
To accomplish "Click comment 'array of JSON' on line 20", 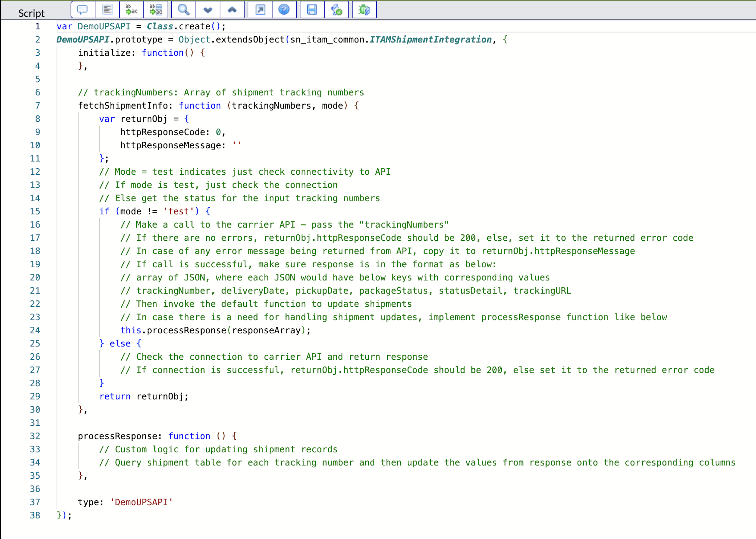I will tap(335, 277).
